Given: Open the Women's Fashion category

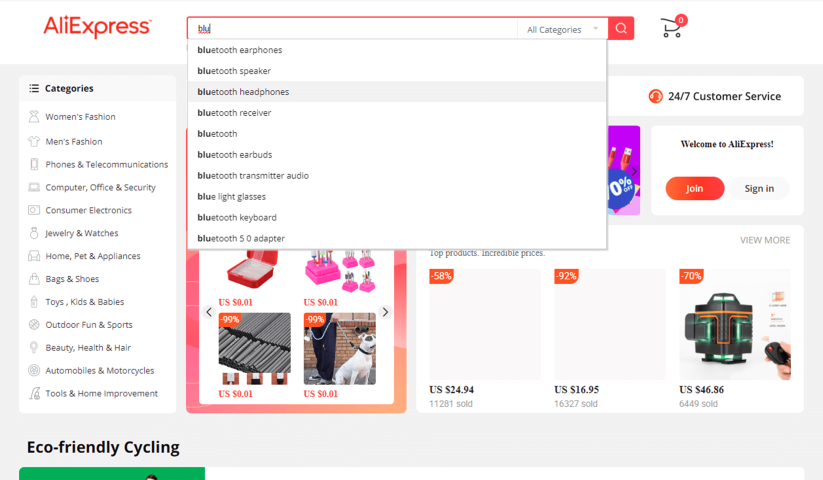Looking at the screenshot, I should [80, 116].
